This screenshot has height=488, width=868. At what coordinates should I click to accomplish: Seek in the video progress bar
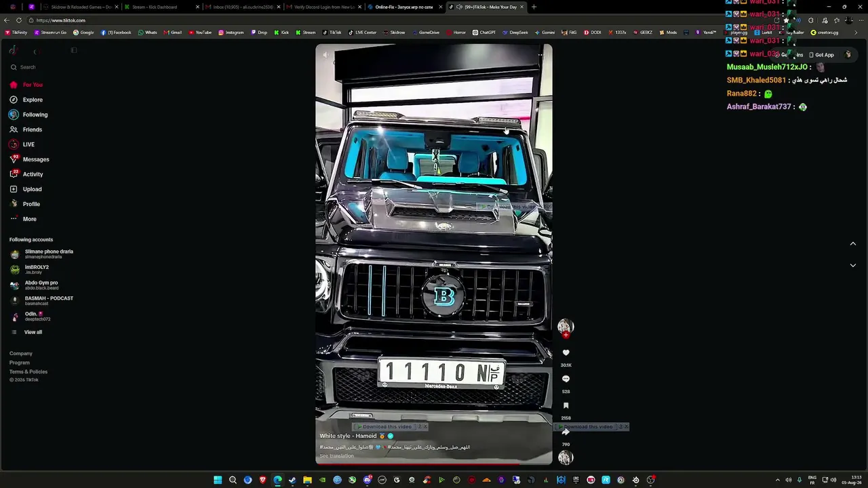click(x=434, y=464)
